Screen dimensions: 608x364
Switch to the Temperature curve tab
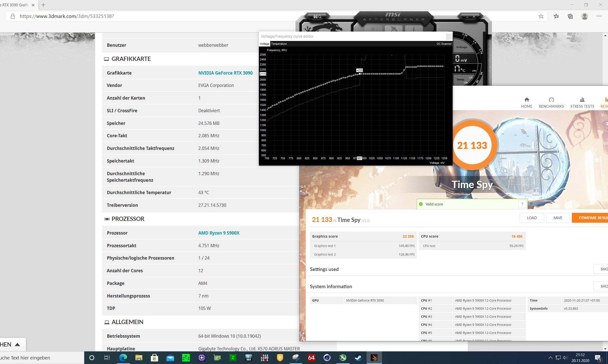tap(279, 44)
